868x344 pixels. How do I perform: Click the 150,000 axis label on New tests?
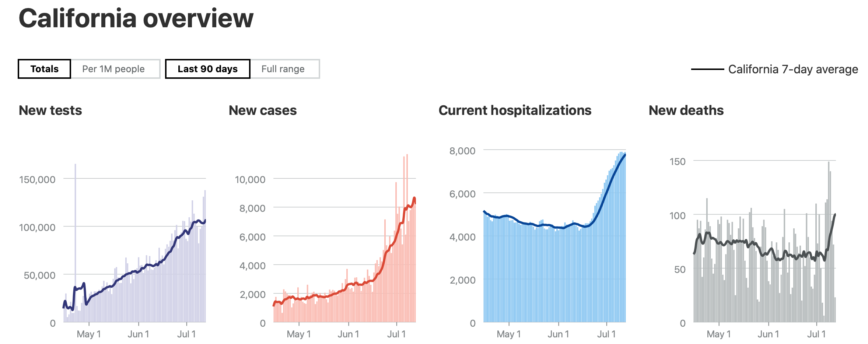[37, 180]
